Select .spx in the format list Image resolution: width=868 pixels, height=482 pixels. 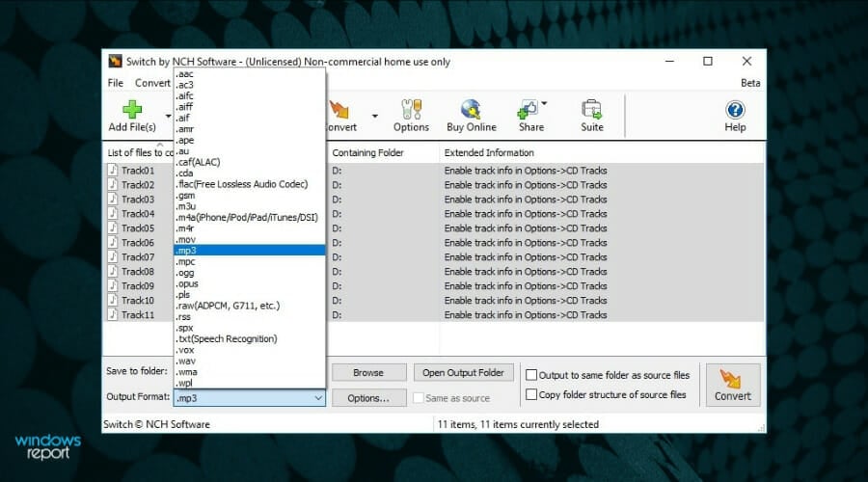[250, 328]
